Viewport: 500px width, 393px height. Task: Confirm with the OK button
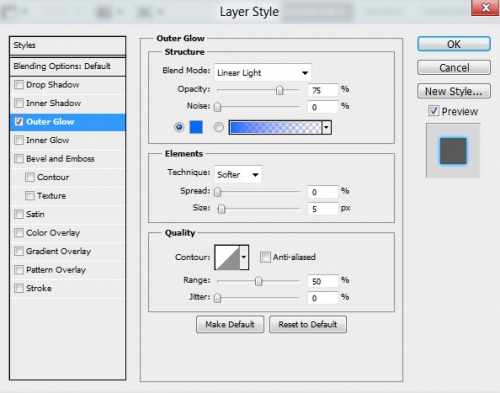click(454, 44)
